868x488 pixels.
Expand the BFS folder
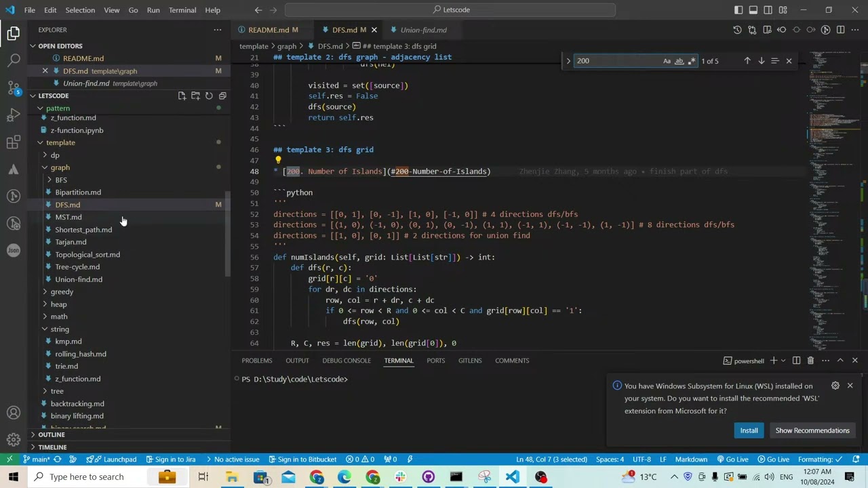(x=61, y=180)
